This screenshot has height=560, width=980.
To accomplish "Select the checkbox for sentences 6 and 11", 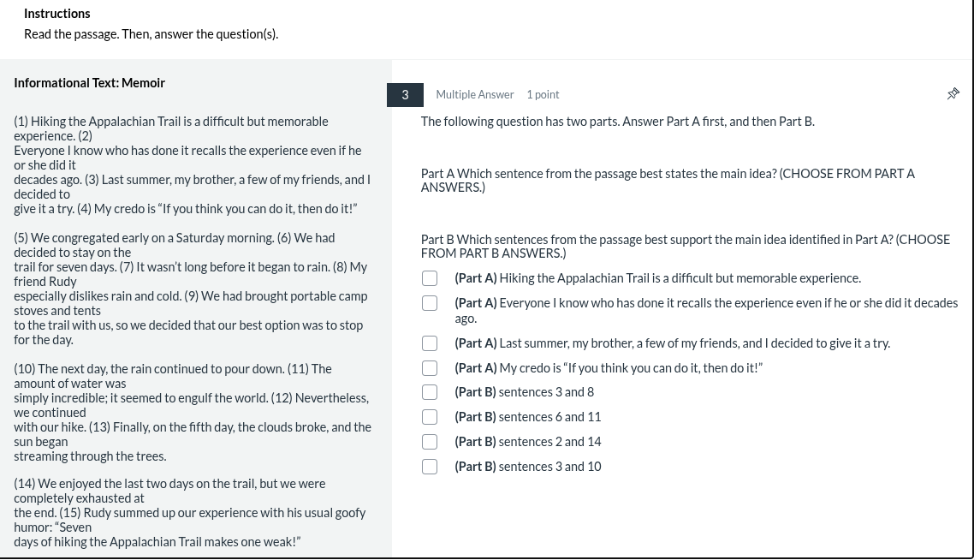I will coord(430,417).
